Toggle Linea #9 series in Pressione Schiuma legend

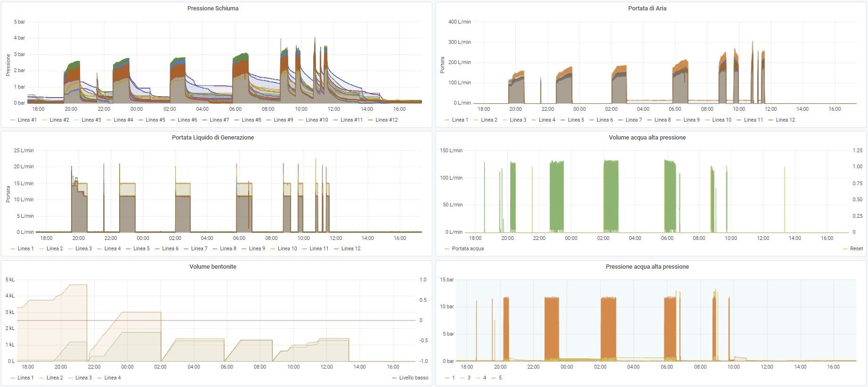point(283,120)
